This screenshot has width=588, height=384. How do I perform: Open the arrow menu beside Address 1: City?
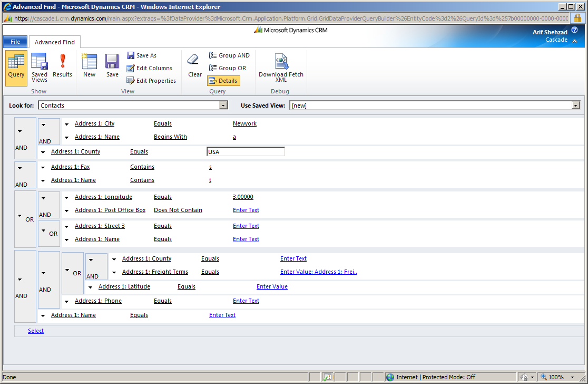coord(66,124)
